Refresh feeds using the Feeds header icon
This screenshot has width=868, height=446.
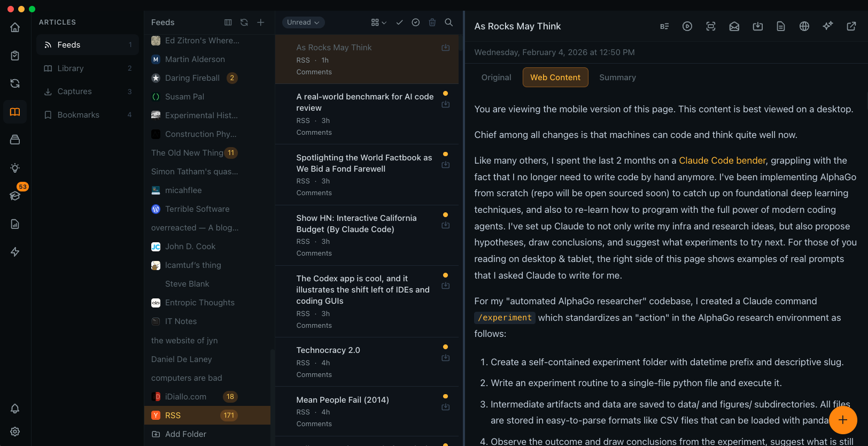pos(244,22)
